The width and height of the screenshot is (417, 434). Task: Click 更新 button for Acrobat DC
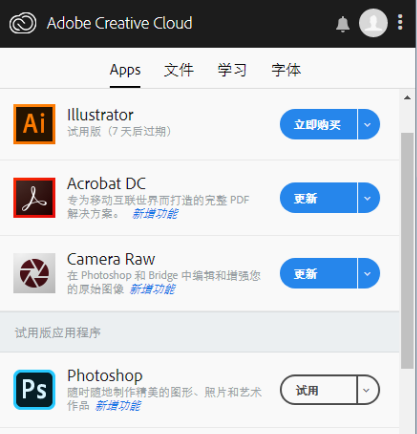318,198
